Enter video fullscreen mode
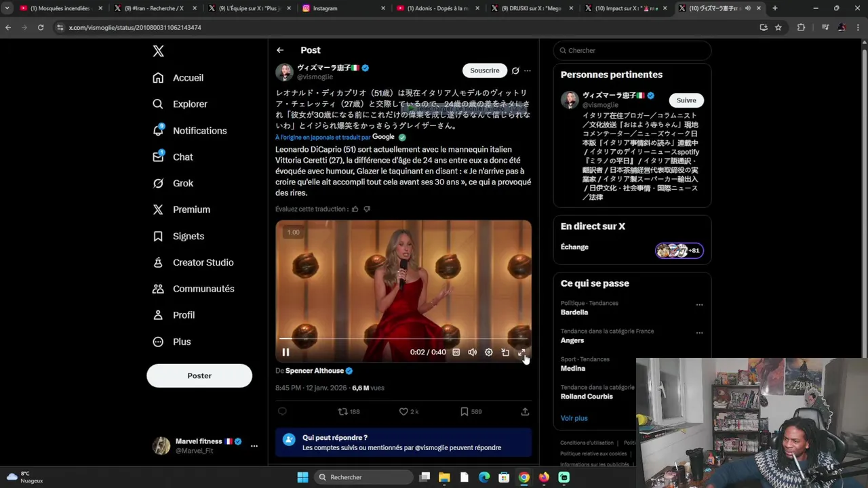Image resolution: width=868 pixels, height=488 pixels. [x=521, y=352]
